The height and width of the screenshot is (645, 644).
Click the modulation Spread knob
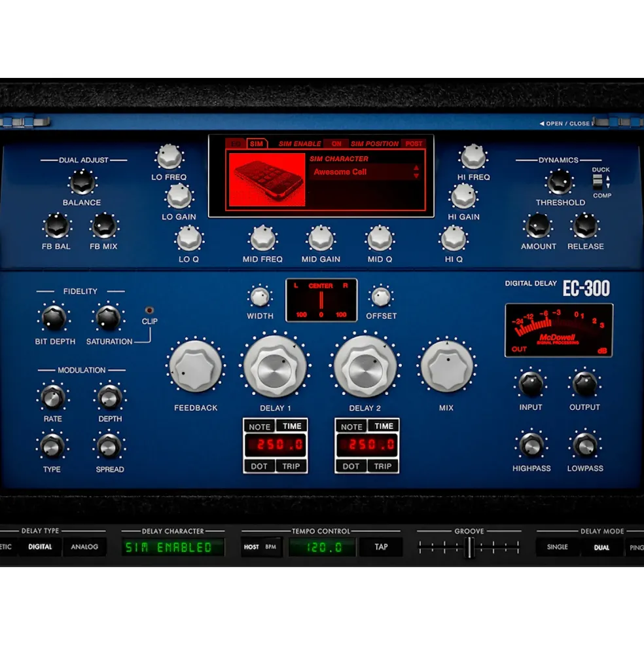click(109, 447)
